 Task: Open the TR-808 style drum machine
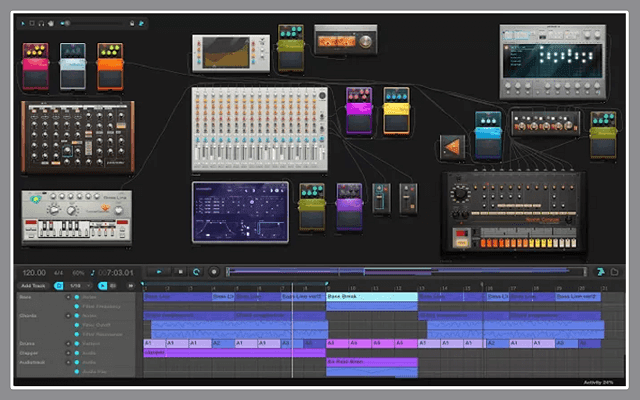(514, 211)
